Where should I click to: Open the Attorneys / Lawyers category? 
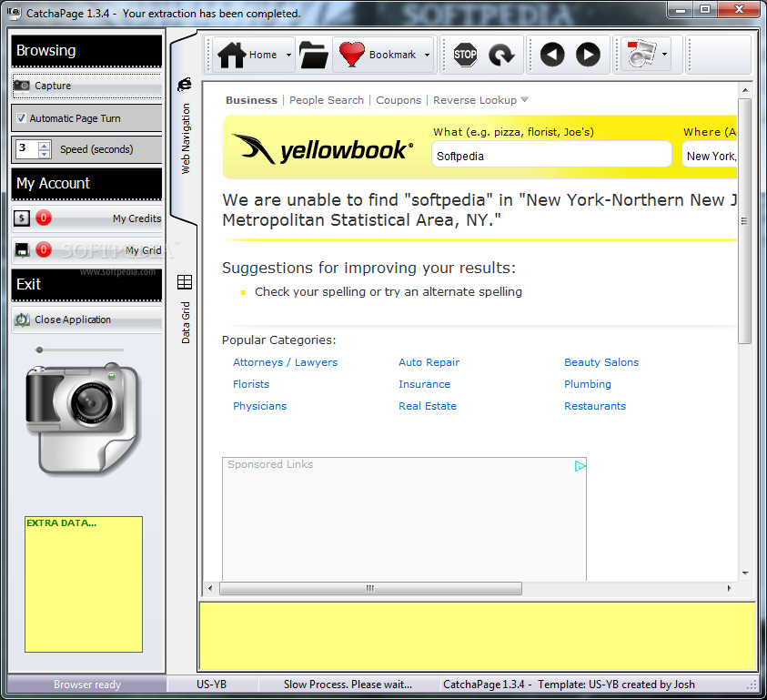tap(285, 362)
